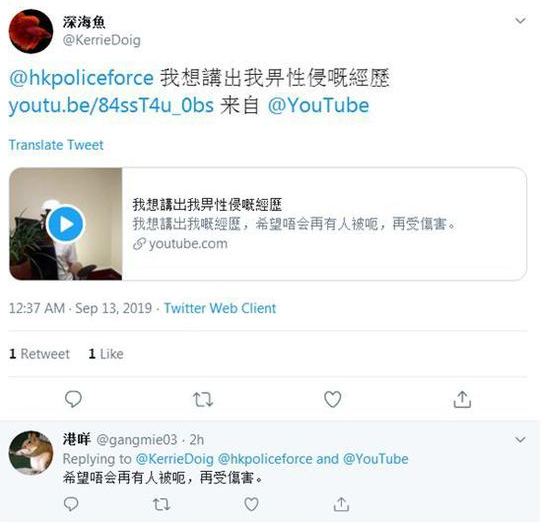
Task: View the 1 Retweet list
Action: coord(39,354)
